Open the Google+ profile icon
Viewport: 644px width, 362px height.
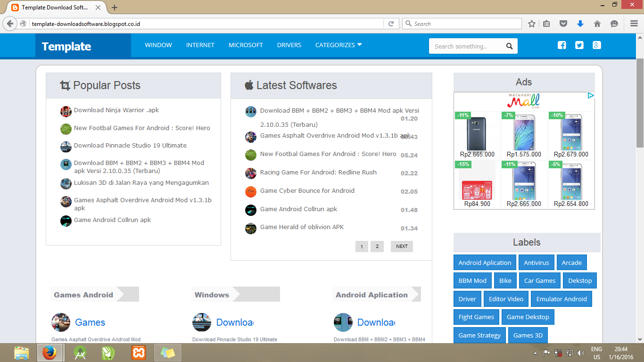click(x=596, y=45)
